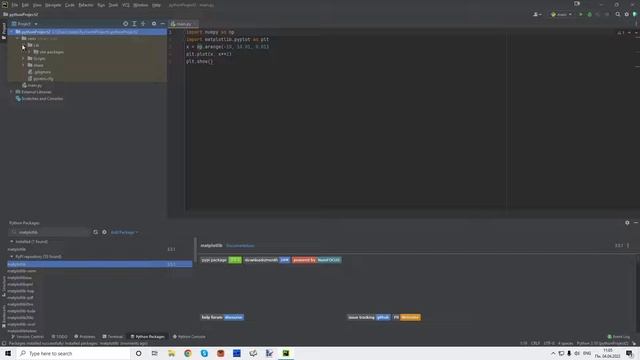Open Task View from the taskbar
Image resolution: width=640 pixels, height=360 pixels.
155,353
